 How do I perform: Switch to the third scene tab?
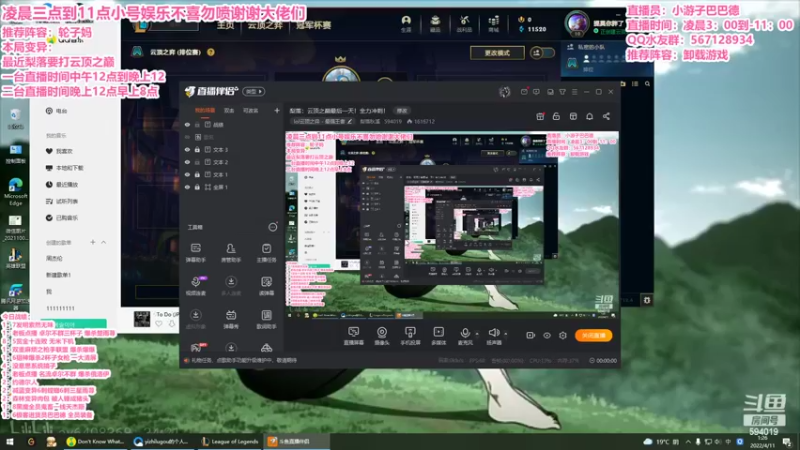251,110
